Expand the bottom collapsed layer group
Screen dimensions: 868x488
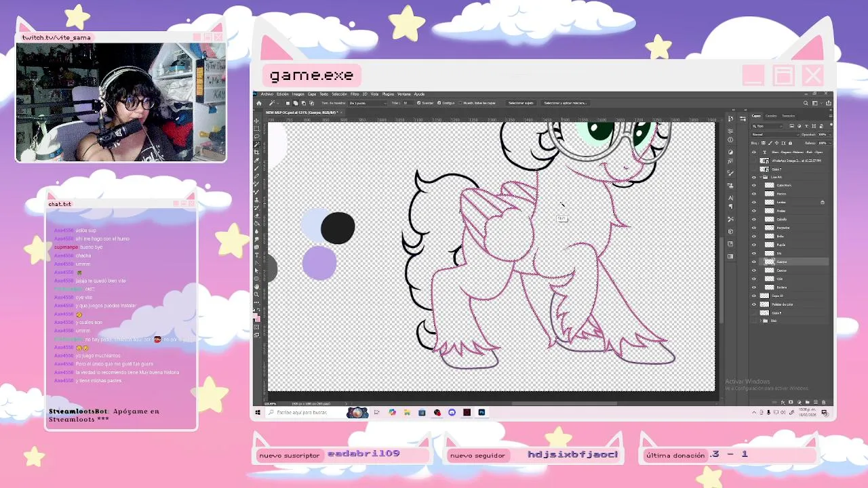(x=760, y=321)
